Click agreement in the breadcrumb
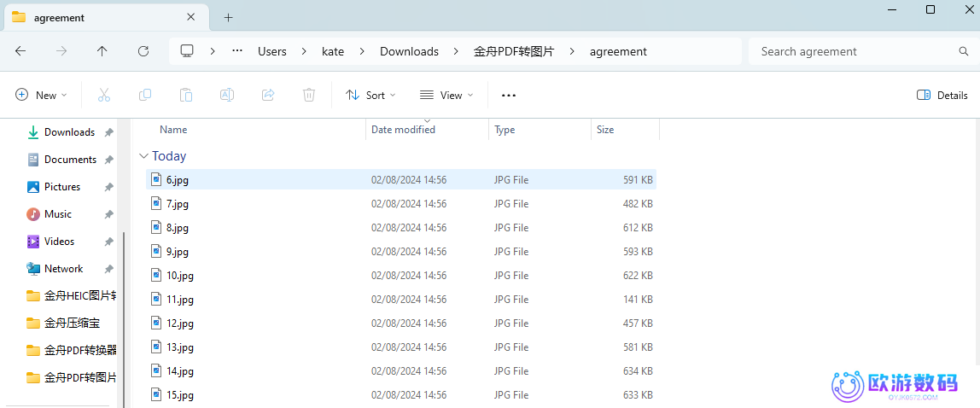Viewport: 980px width, 408px height. [x=618, y=51]
